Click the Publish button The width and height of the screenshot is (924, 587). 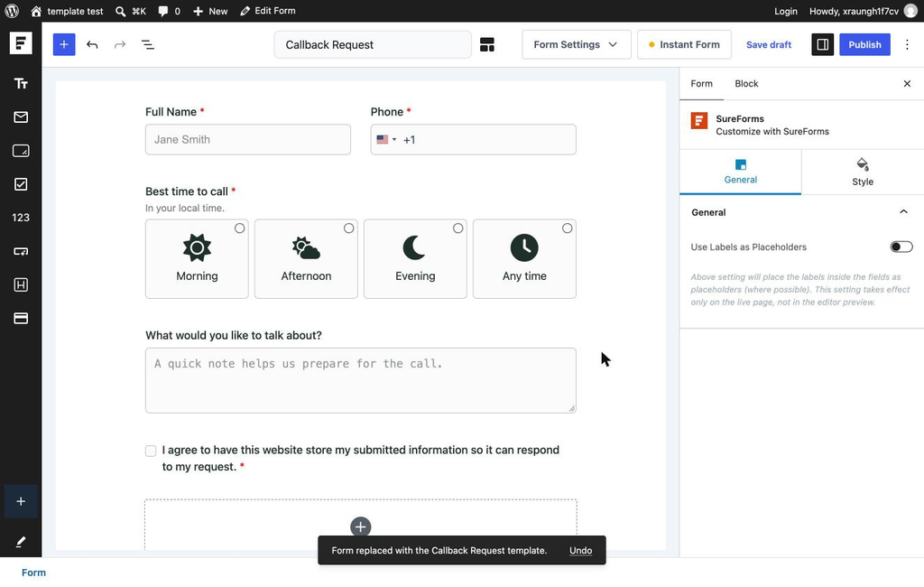point(864,45)
